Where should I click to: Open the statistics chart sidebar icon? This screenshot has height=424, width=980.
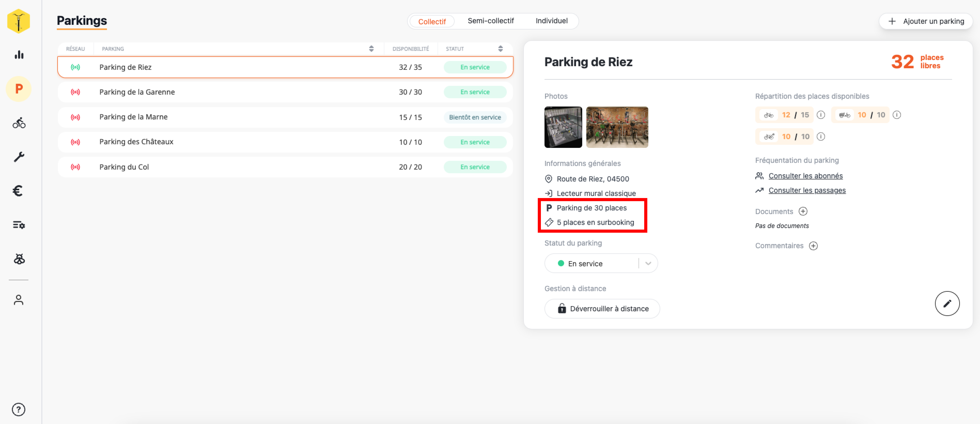click(x=19, y=55)
